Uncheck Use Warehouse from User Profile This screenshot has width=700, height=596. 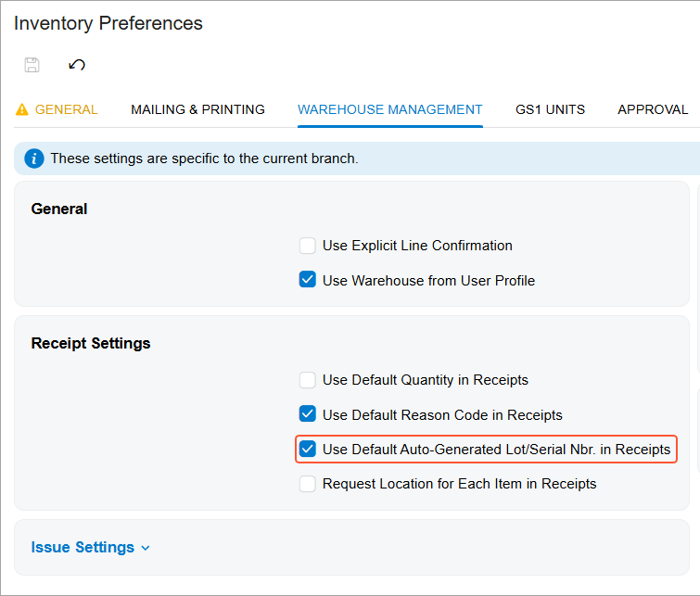coord(308,280)
